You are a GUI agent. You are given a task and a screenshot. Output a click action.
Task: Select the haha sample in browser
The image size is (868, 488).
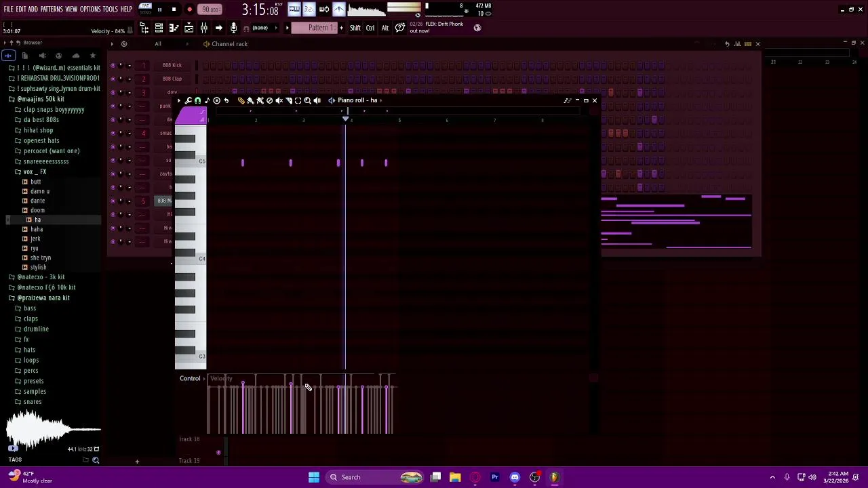tap(37, 229)
